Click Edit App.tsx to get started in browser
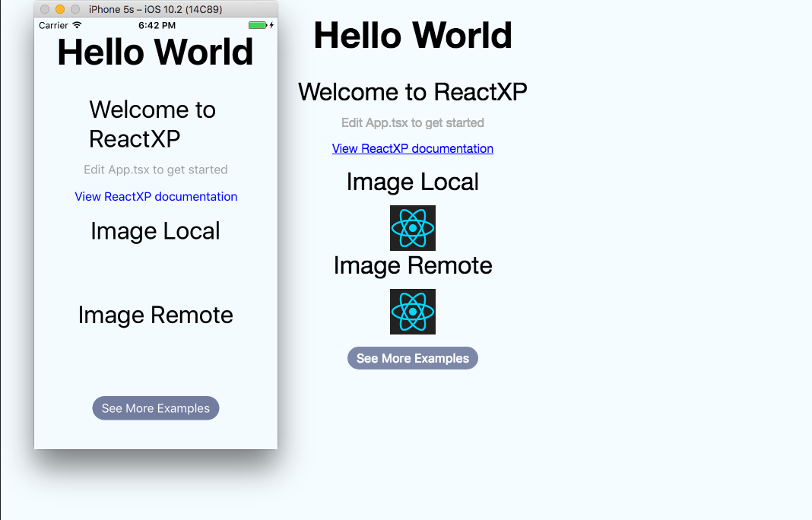The width and height of the screenshot is (812, 520). (x=413, y=122)
